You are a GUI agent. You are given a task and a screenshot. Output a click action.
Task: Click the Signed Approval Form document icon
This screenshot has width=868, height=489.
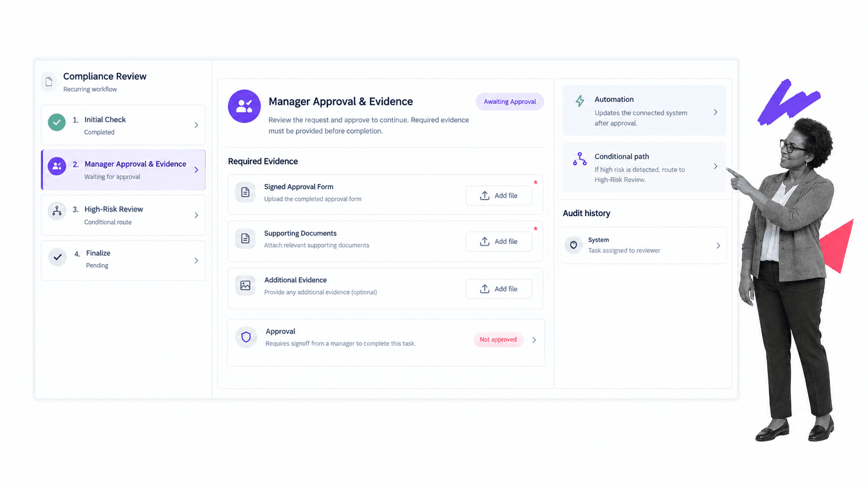[x=245, y=192]
